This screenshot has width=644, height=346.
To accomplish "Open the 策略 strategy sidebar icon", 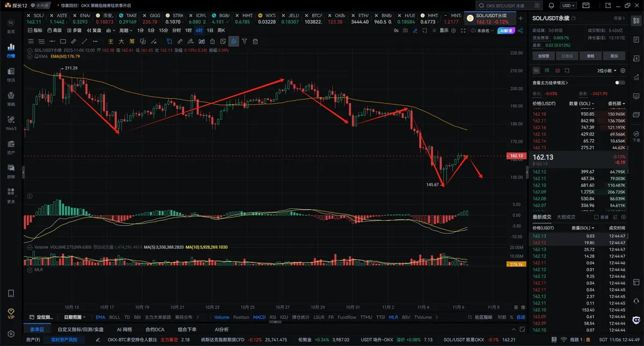I will (x=11, y=98).
